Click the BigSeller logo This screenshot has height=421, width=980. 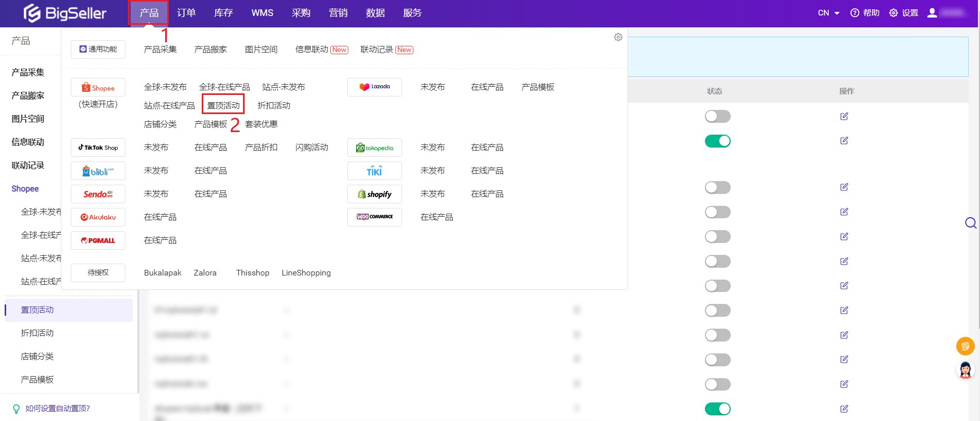pyautogui.click(x=65, y=13)
